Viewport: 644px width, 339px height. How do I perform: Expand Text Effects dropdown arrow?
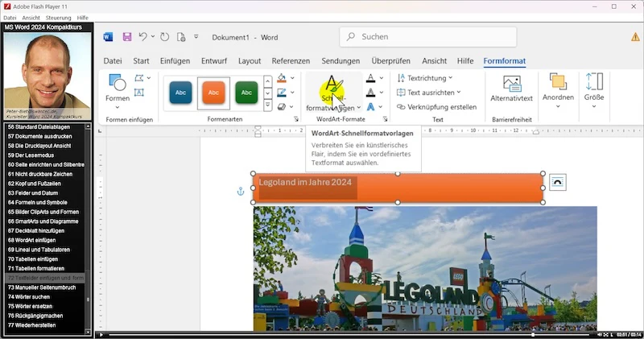pyautogui.click(x=380, y=107)
